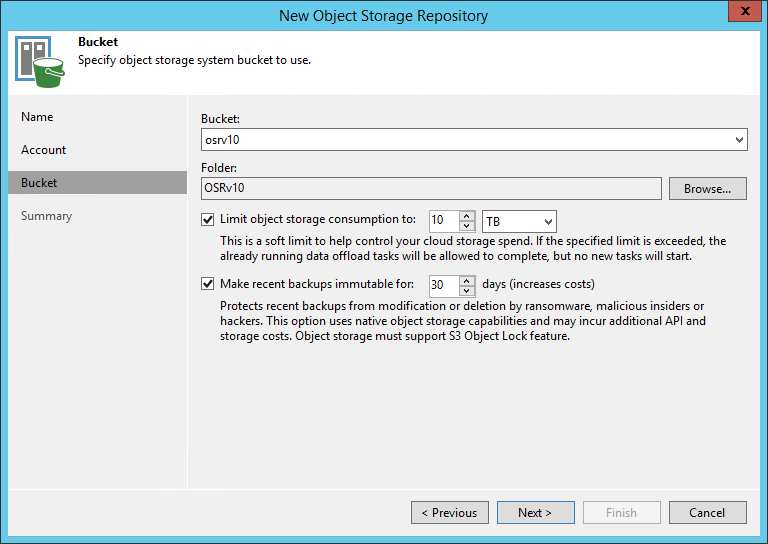This screenshot has width=768, height=544.
Task: Go to the Account wizard step
Action: click(44, 150)
